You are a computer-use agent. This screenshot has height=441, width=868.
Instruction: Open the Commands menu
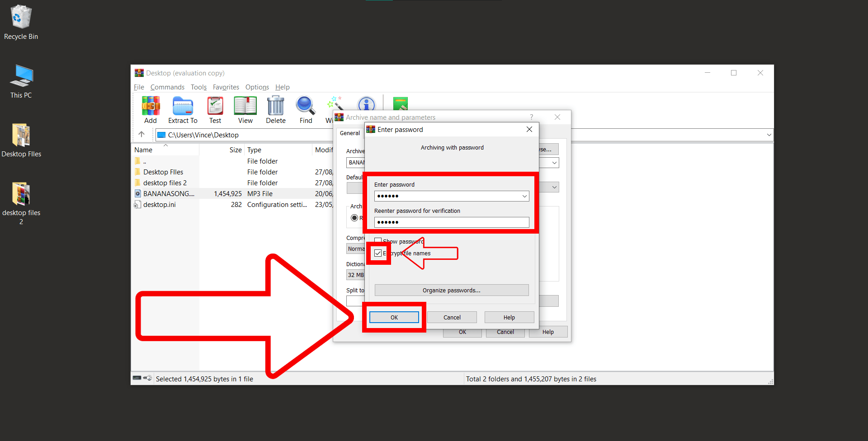167,87
